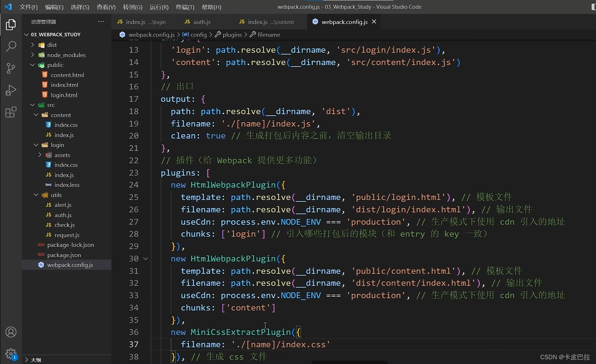
Task: Click the webpack.config.js file icon in explorer
Action: [41, 265]
